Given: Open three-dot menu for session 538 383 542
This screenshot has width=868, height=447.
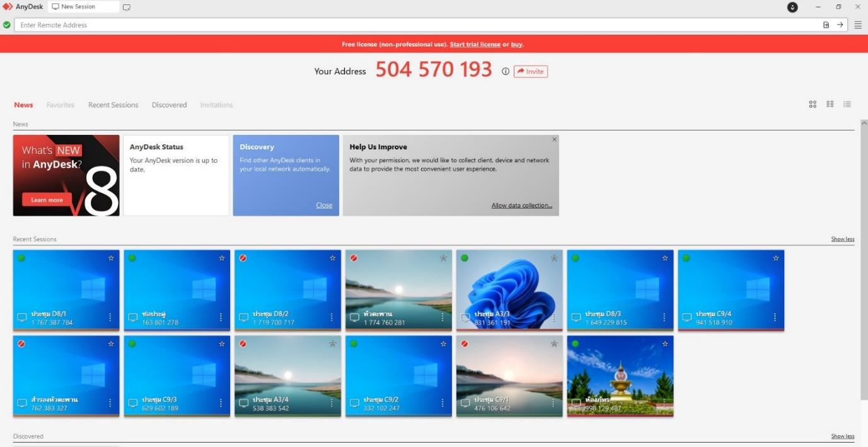Looking at the screenshot, I should coord(332,403).
